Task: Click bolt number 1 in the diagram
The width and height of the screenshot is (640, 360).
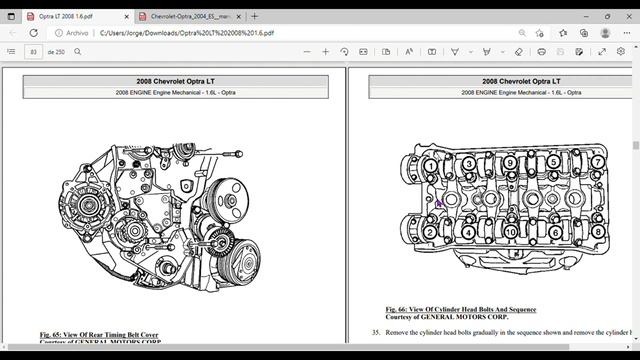Action: [x=430, y=166]
